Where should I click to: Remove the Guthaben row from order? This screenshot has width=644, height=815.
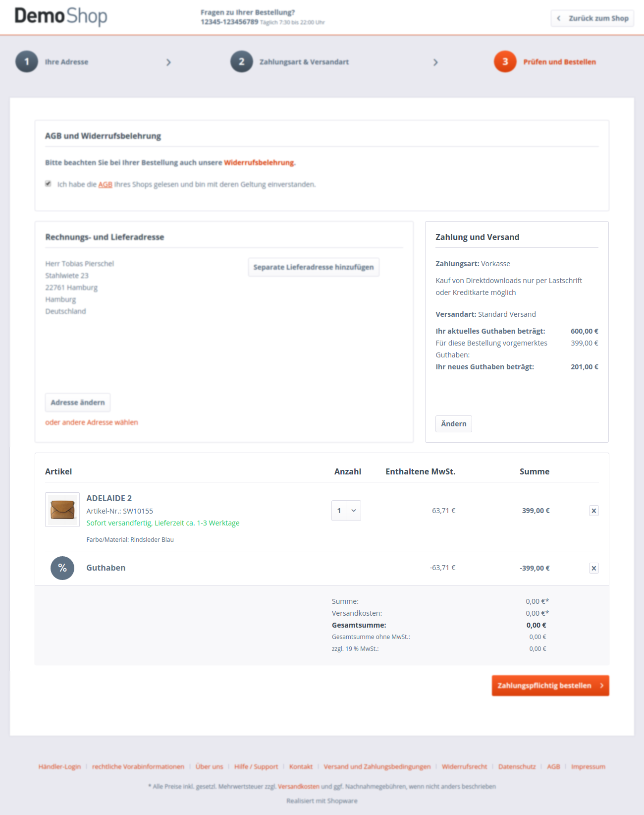click(593, 568)
